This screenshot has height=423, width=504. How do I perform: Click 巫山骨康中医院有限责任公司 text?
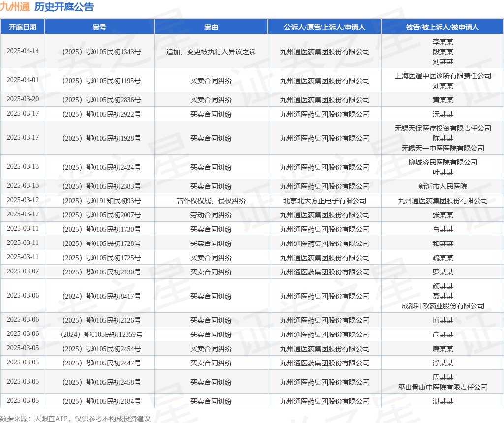[443, 388]
